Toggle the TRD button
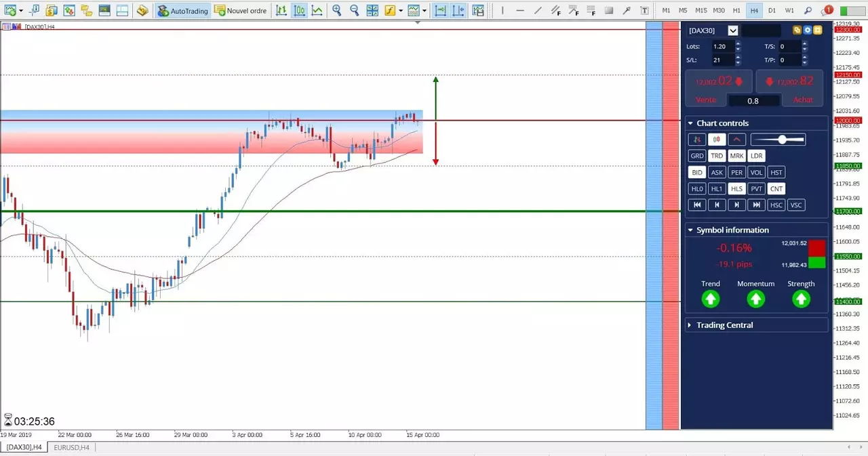 click(x=717, y=156)
